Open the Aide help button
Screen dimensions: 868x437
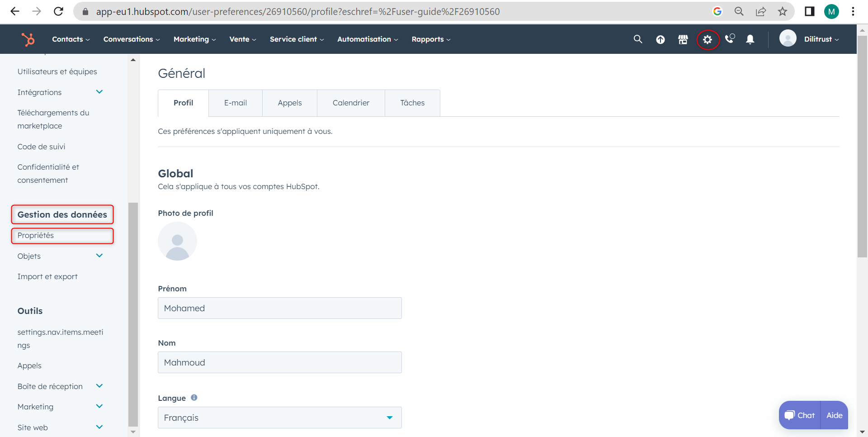click(834, 415)
